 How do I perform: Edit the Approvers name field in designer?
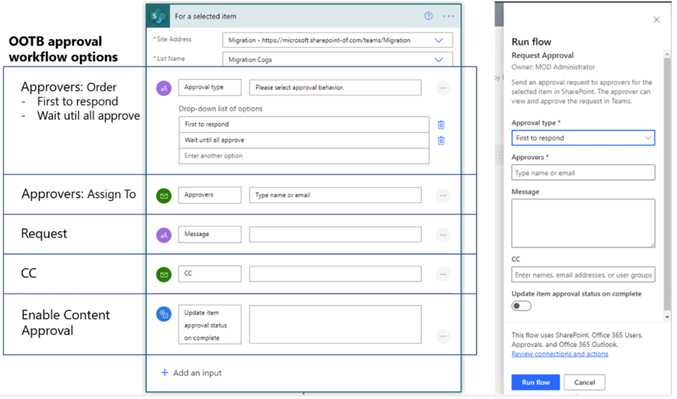pyautogui.click(x=210, y=195)
